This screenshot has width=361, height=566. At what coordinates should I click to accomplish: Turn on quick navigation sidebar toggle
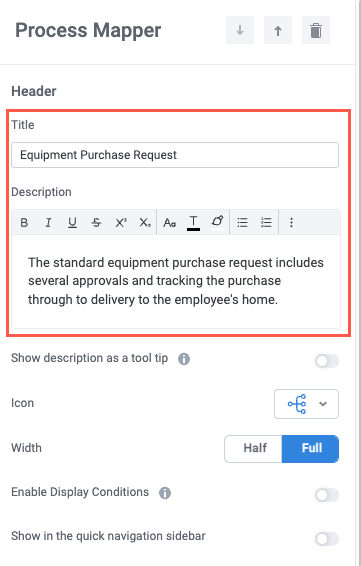click(x=327, y=539)
